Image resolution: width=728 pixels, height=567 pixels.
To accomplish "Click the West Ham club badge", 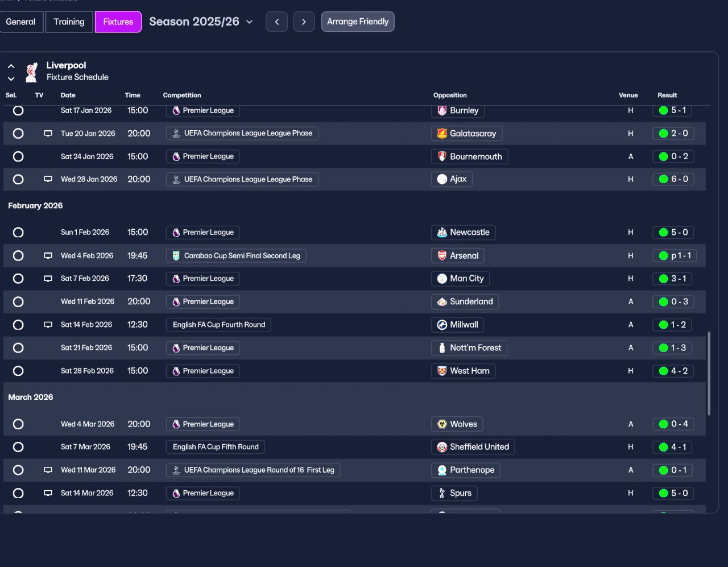I will pos(442,371).
